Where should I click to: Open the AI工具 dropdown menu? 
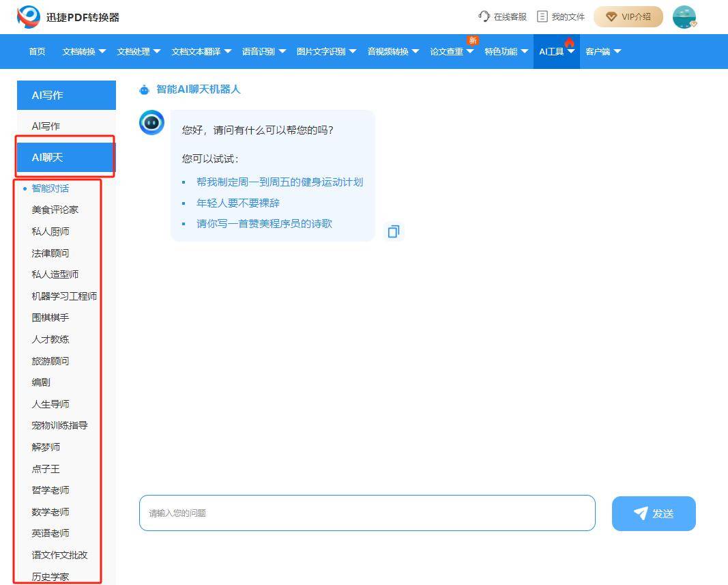[x=553, y=51]
